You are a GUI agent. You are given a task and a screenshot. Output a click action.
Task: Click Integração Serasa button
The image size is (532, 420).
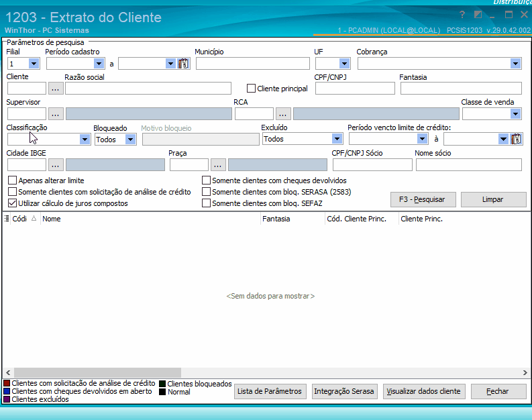344,392
